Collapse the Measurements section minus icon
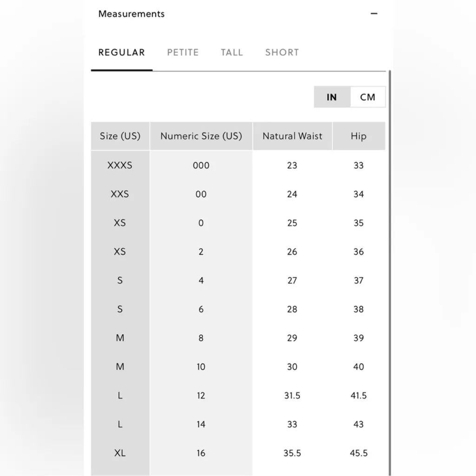476x476 pixels. [x=374, y=14]
